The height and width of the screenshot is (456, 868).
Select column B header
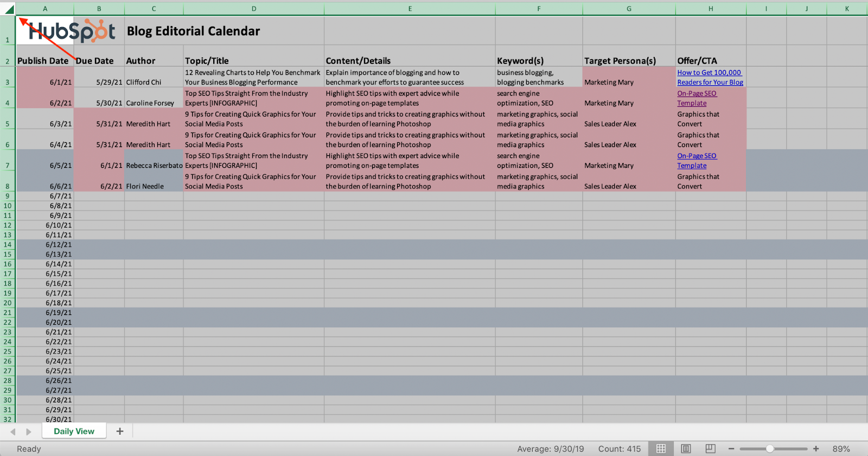pos(99,9)
